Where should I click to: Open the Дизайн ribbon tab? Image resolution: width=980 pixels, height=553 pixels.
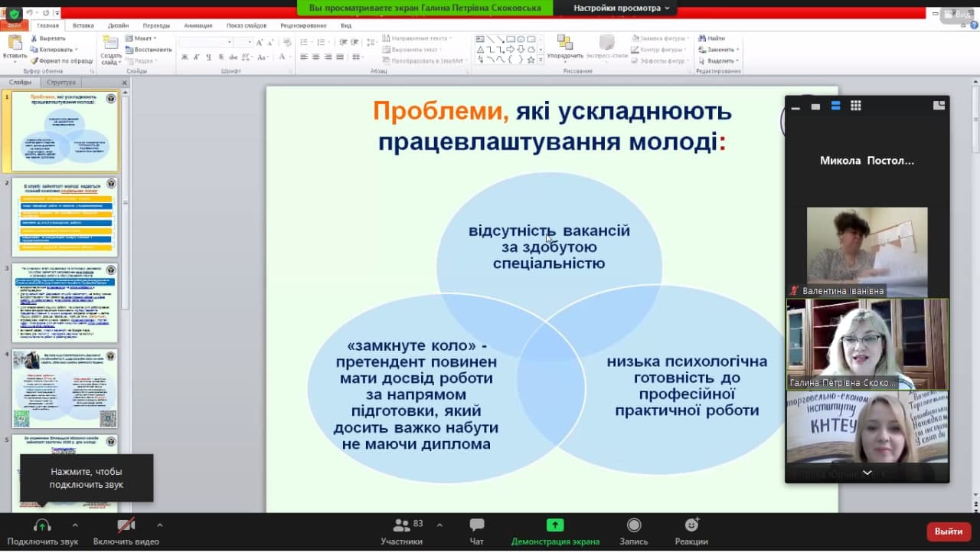118,25
